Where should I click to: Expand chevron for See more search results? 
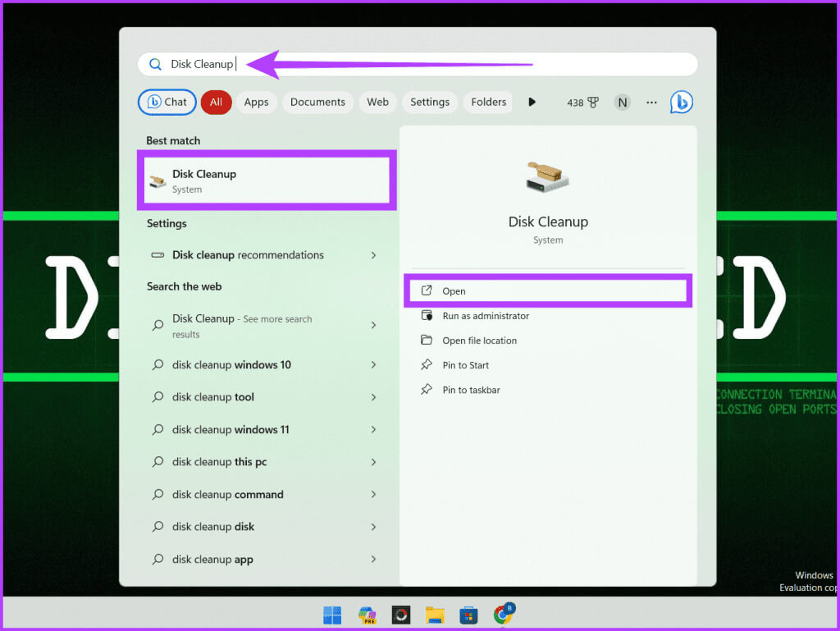click(x=373, y=325)
